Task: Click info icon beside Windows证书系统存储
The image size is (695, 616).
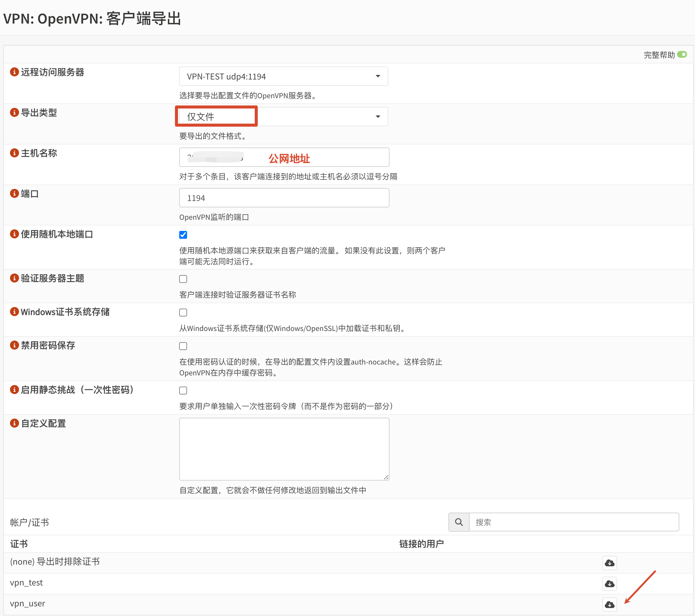Action: click(x=14, y=312)
